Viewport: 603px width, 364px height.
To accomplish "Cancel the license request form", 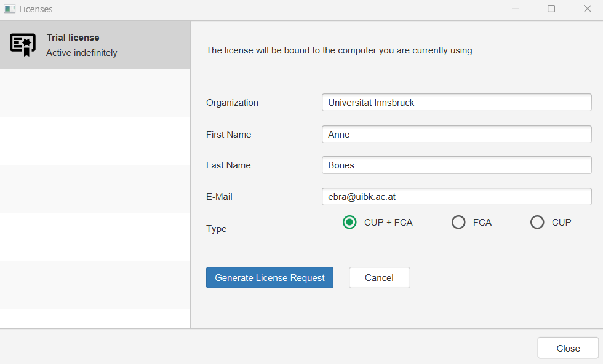I will click(379, 278).
